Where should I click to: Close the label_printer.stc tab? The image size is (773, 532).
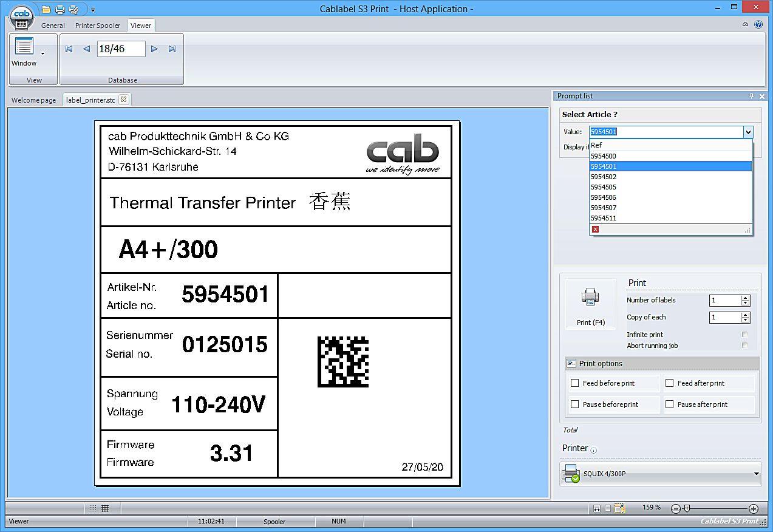[x=123, y=99]
